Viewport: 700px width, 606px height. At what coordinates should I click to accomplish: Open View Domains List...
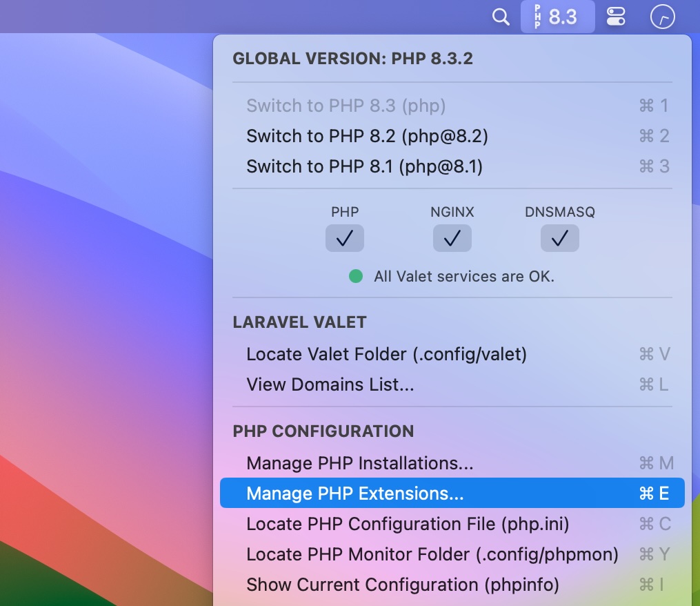click(452, 384)
